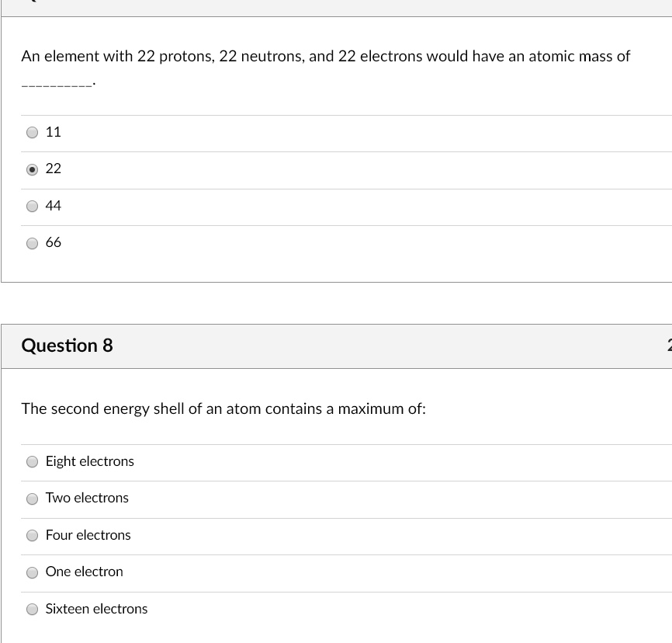This screenshot has width=672, height=643.
Task: Choose the 'Eight electrons' option
Action: point(32,461)
